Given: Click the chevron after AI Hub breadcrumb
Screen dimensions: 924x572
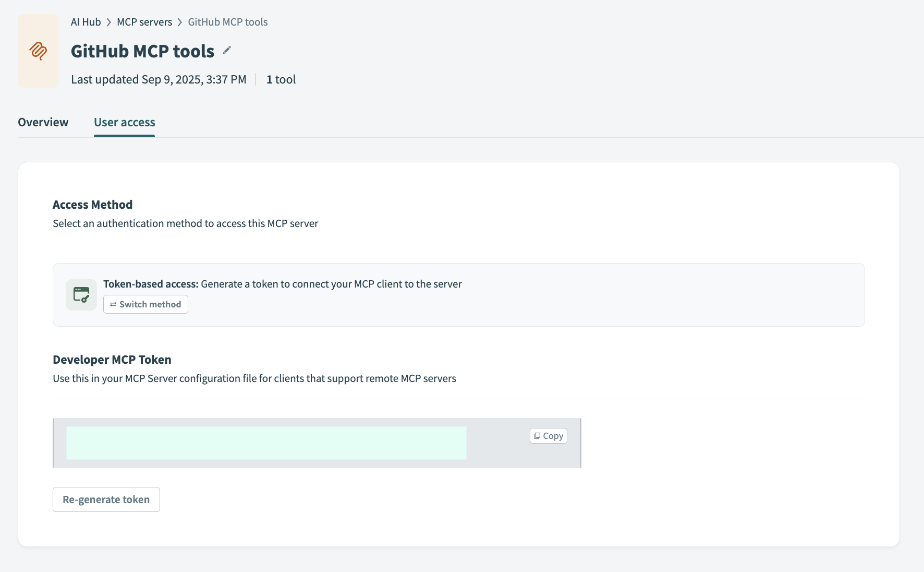Looking at the screenshot, I should (x=108, y=22).
